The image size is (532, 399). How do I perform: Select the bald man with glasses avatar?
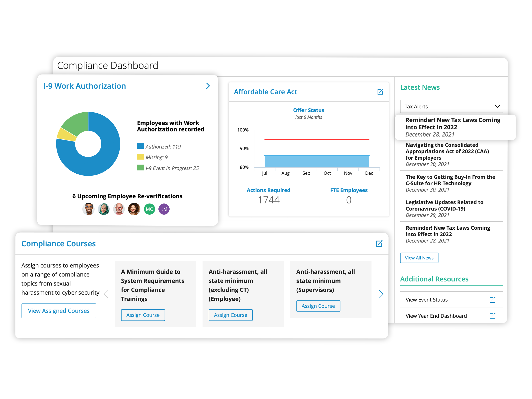pos(119,209)
